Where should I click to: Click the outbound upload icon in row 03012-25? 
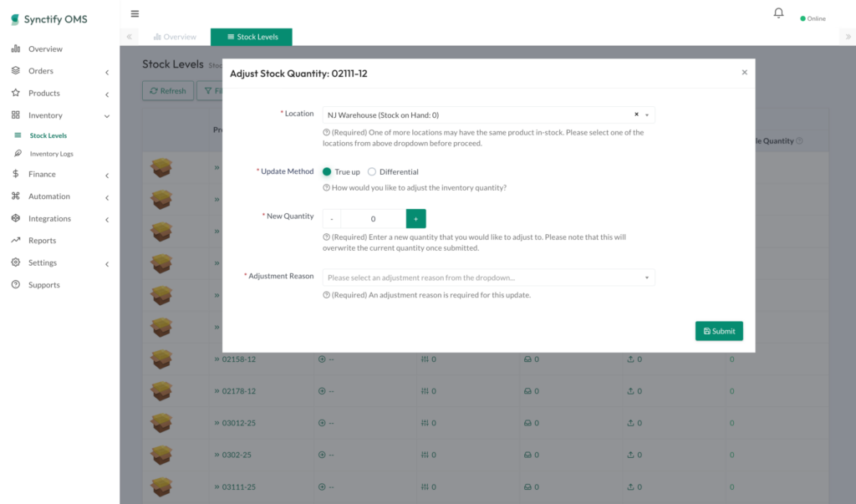(630, 423)
